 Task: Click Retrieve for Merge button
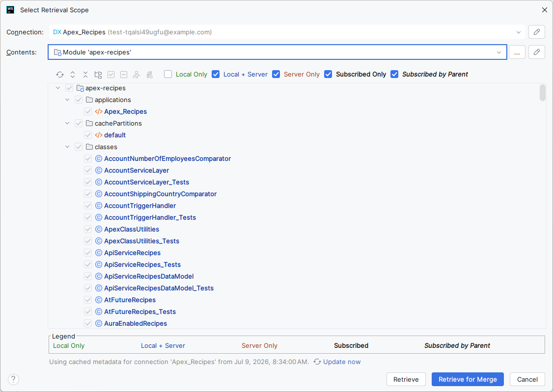468,379
